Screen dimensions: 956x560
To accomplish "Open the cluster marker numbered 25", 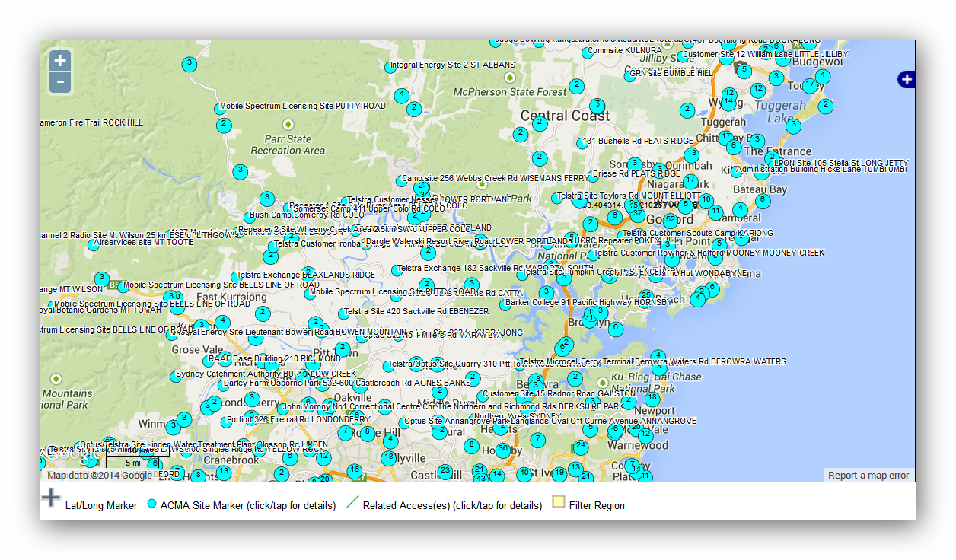I will coord(645,295).
